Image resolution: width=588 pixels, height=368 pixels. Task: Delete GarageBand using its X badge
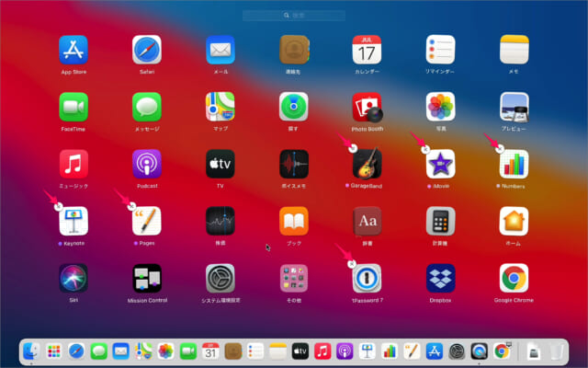click(353, 149)
